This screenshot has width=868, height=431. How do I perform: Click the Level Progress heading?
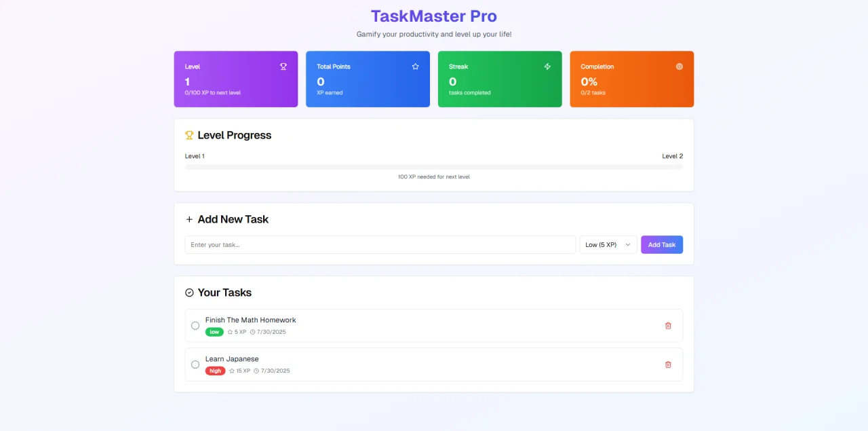pos(235,135)
